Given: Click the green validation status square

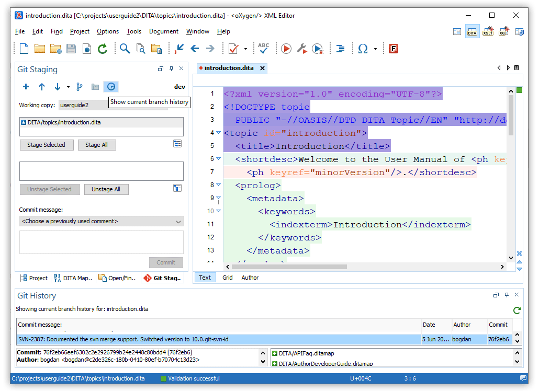Looking at the screenshot, I should point(520,90).
